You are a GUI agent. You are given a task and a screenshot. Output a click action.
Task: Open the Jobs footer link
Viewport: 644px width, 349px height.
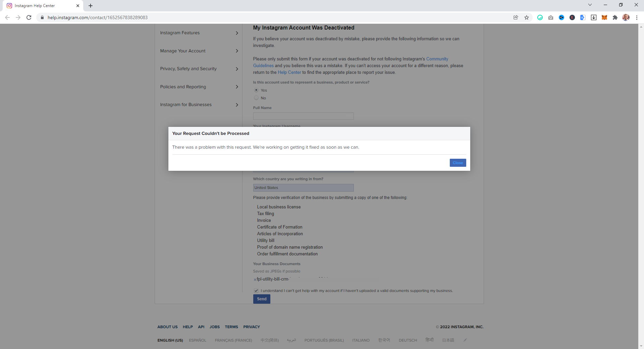click(215, 327)
